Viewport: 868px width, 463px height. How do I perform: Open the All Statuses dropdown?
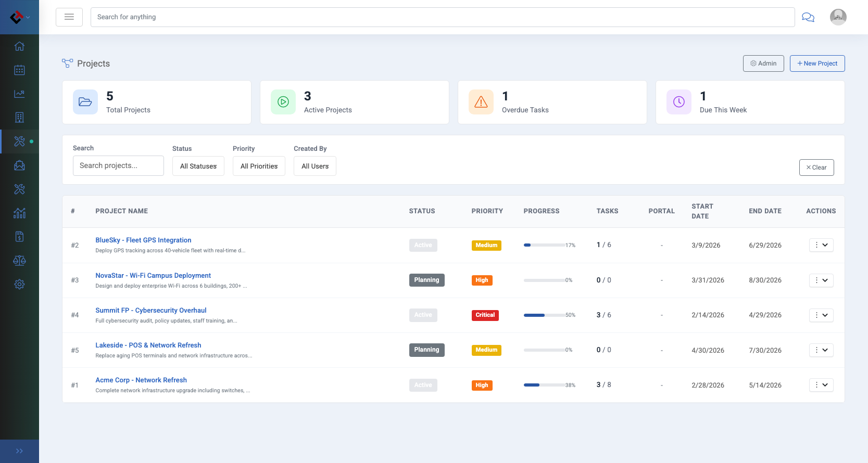(198, 166)
